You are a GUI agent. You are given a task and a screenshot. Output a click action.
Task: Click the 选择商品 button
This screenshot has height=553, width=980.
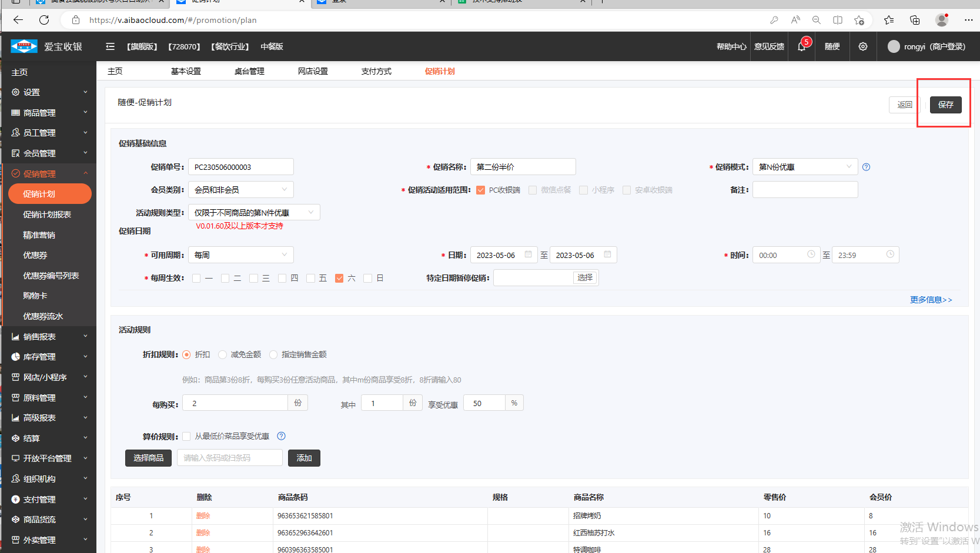(x=148, y=458)
